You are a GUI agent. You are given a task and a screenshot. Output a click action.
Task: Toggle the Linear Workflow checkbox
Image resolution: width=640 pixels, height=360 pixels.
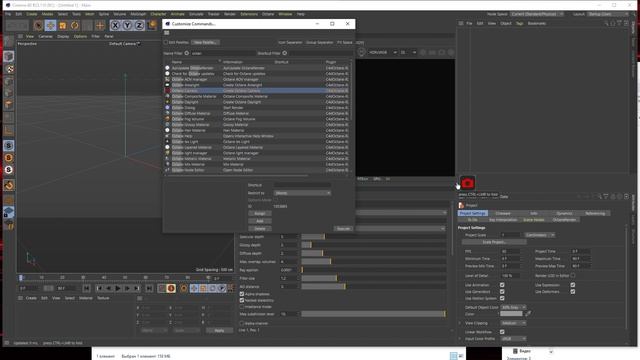tap(502, 332)
